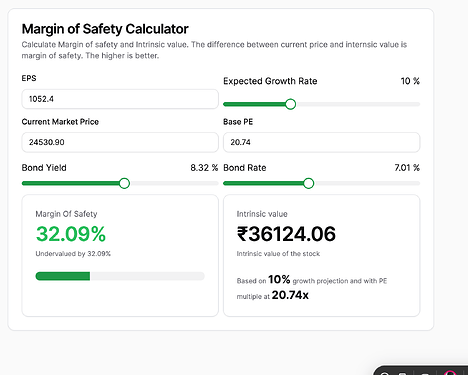Click the green 32.09% margin value
The image size is (468, 375).
click(71, 234)
